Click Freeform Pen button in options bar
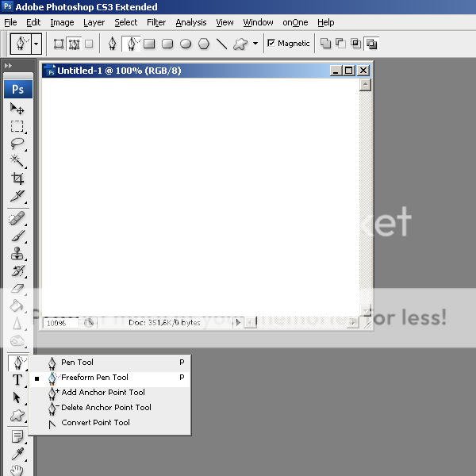Screen dimensions: 476x476 pyautogui.click(x=131, y=44)
